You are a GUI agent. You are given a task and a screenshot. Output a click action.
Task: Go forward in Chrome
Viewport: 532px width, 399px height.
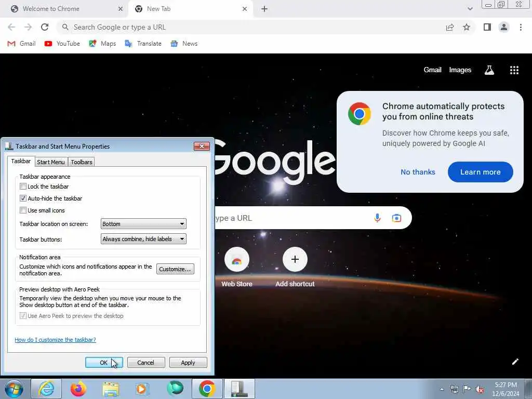pyautogui.click(x=28, y=27)
